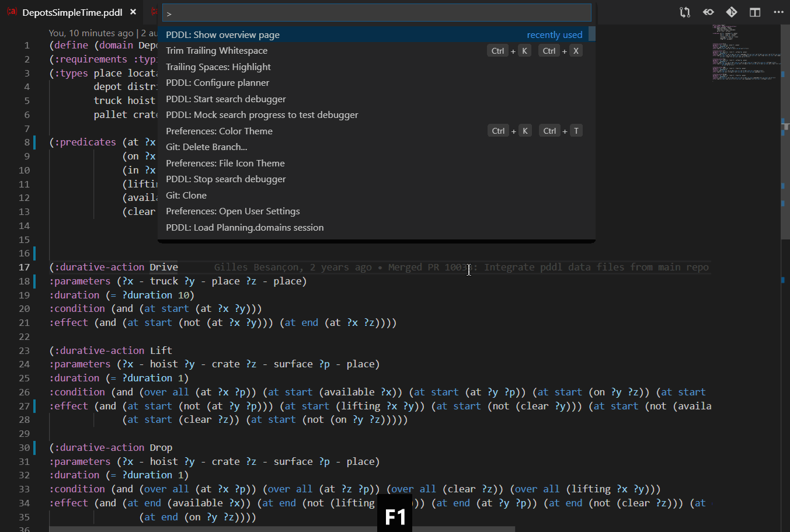
Task: Click ':parameters' on line 18
Action: click(x=80, y=281)
